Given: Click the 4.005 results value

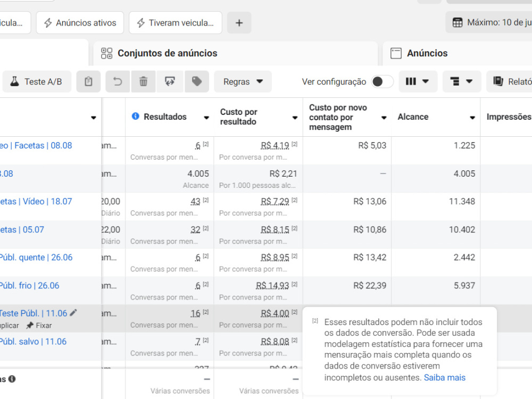Looking at the screenshot, I should pos(198,174).
